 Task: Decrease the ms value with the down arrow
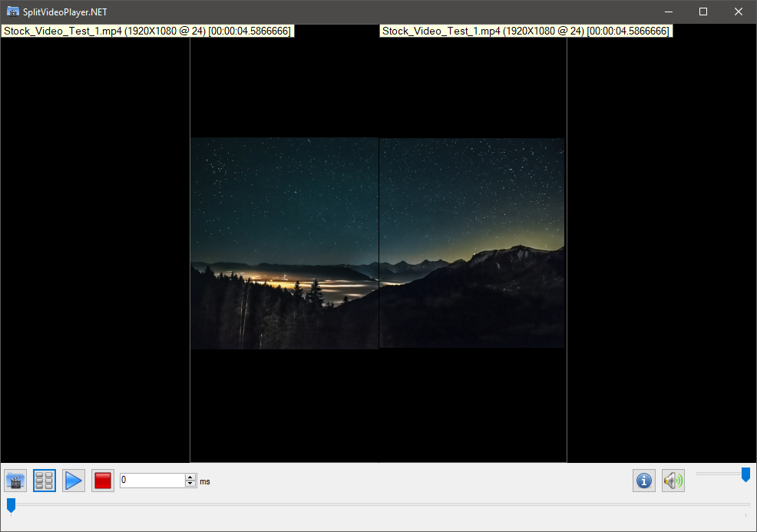tap(190, 484)
